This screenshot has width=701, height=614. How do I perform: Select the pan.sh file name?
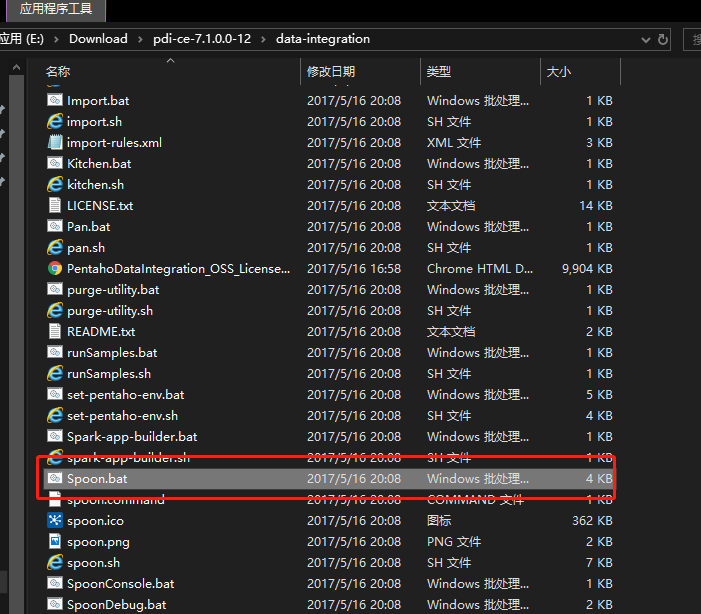pos(86,248)
